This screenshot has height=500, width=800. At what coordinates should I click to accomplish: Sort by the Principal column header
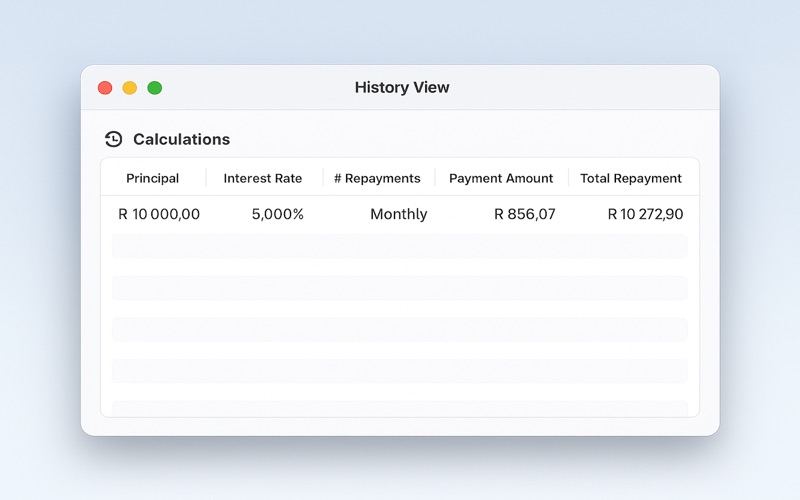(x=153, y=178)
